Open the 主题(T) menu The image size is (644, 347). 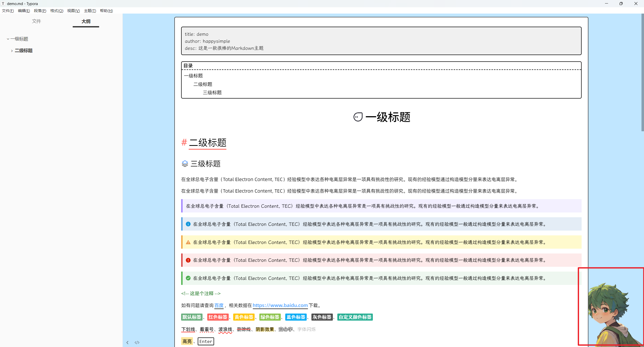(x=90, y=11)
